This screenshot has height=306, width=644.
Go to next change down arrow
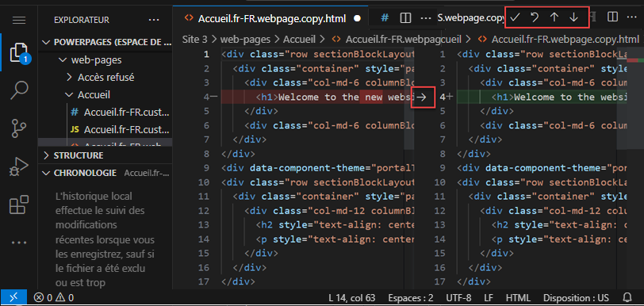573,17
